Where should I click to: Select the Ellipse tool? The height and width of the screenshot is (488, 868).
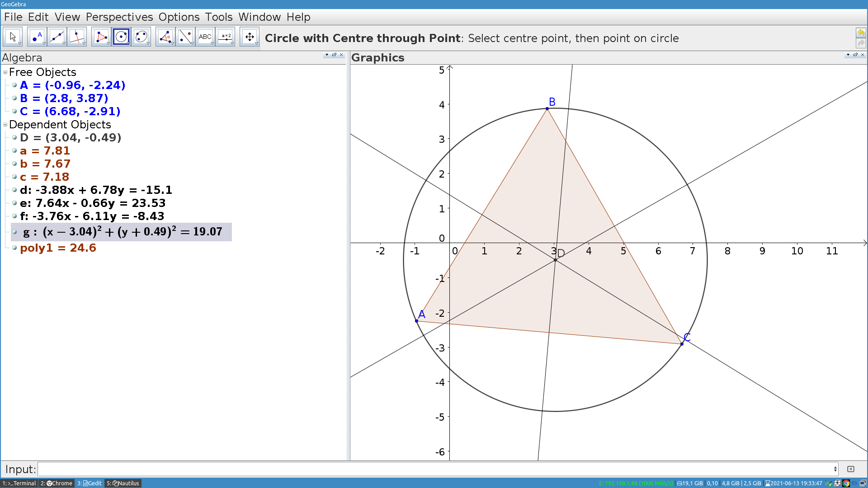click(x=141, y=36)
